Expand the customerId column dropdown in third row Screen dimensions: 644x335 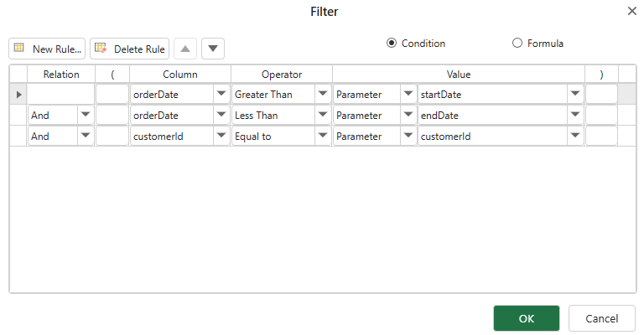(x=221, y=136)
